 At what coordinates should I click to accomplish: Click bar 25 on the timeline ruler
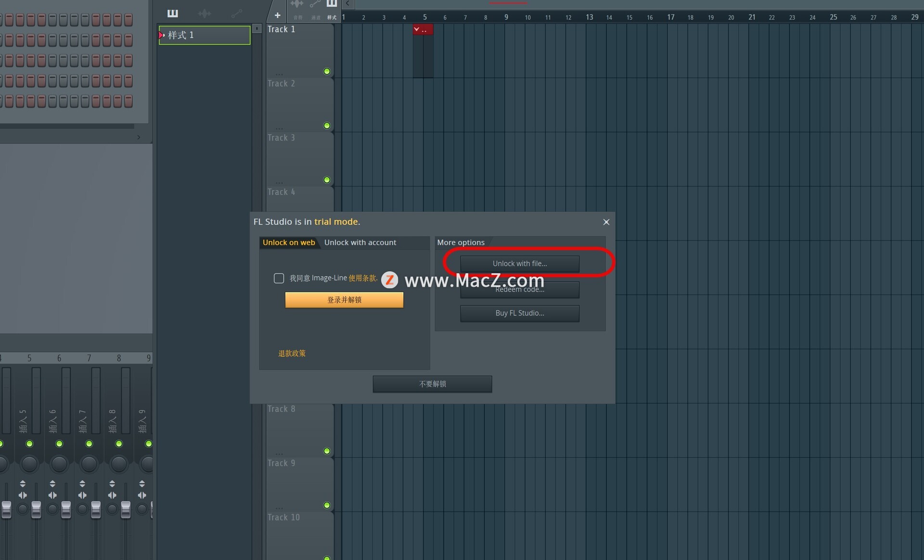[x=833, y=17]
